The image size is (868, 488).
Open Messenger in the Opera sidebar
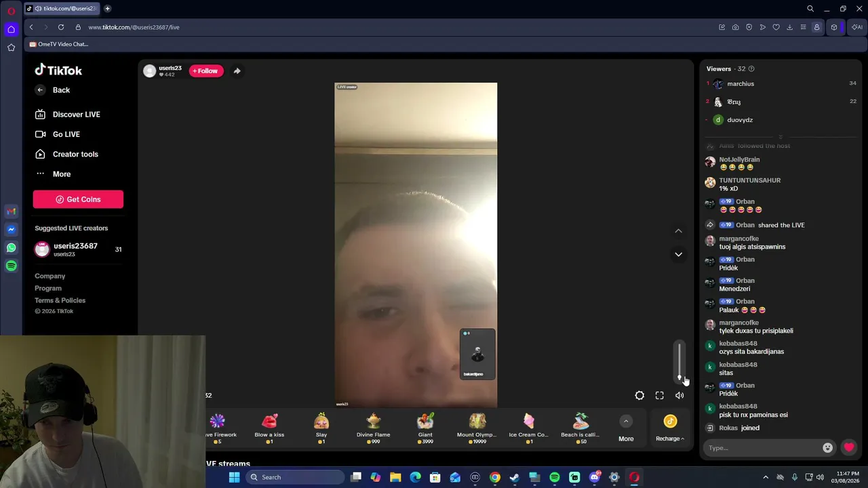coord(11,230)
